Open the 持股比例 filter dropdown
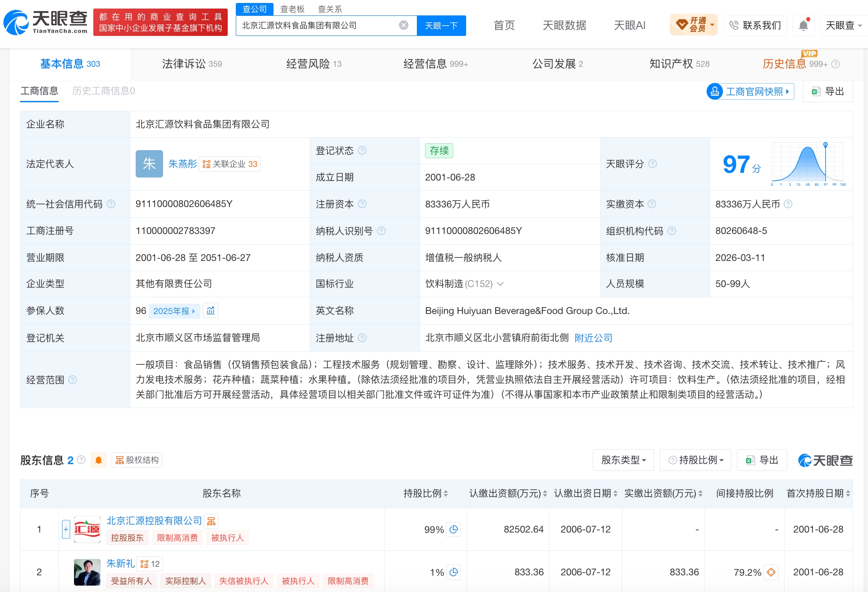Viewport: 868px width, 592px height. tap(696, 460)
